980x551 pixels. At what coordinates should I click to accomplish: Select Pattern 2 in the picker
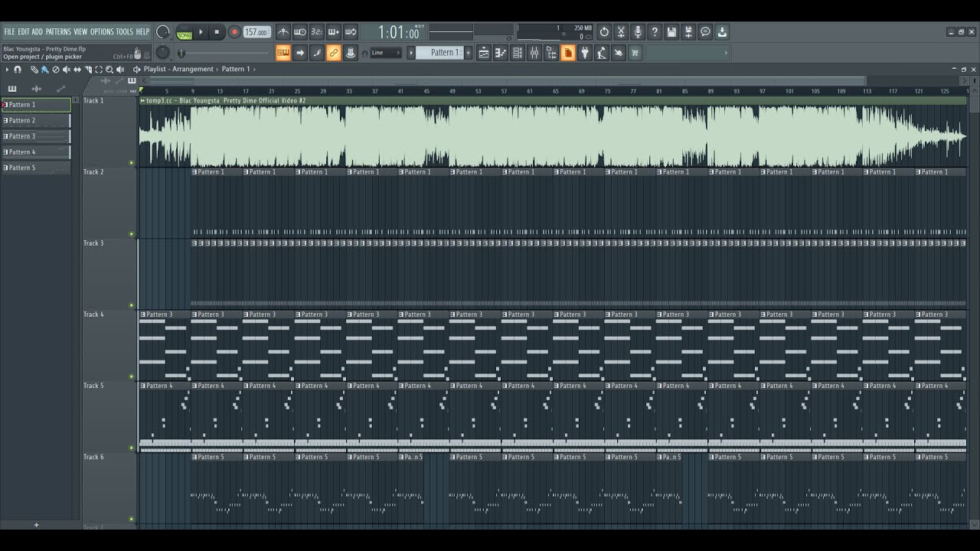pyautogui.click(x=36, y=120)
